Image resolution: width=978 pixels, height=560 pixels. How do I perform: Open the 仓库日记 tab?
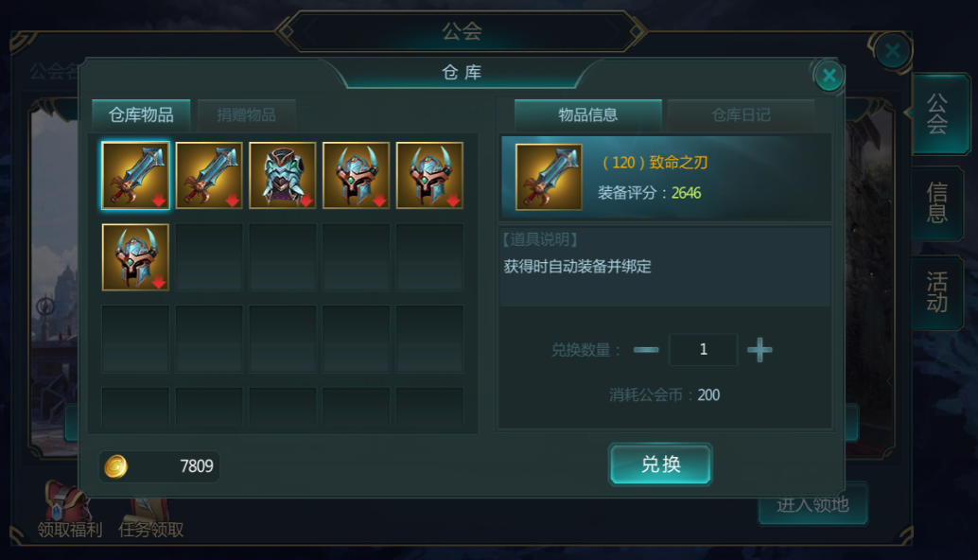[x=741, y=114]
